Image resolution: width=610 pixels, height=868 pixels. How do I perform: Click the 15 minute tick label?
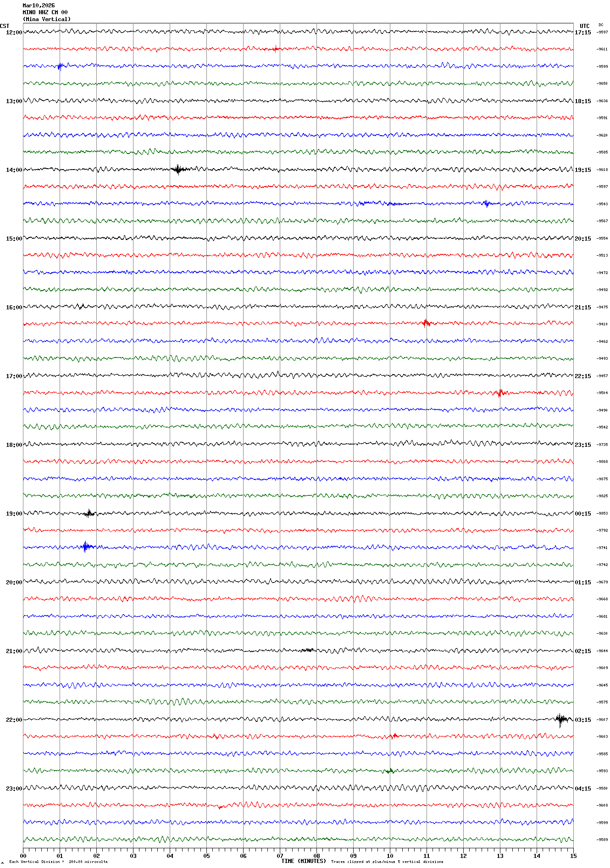[x=573, y=856]
